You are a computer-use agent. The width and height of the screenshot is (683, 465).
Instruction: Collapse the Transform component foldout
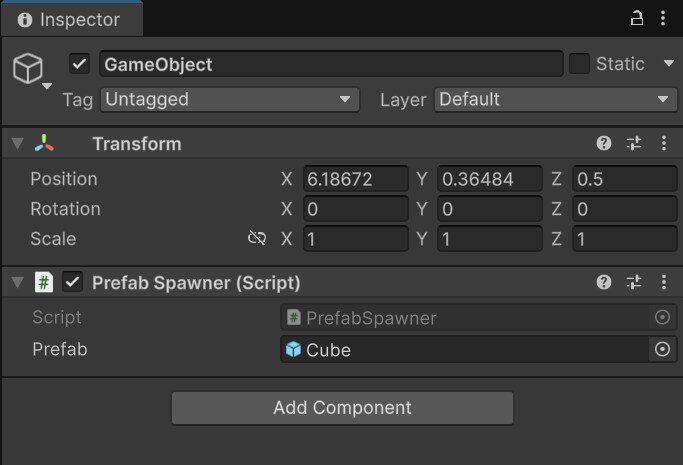pyautogui.click(x=16, y=144)
